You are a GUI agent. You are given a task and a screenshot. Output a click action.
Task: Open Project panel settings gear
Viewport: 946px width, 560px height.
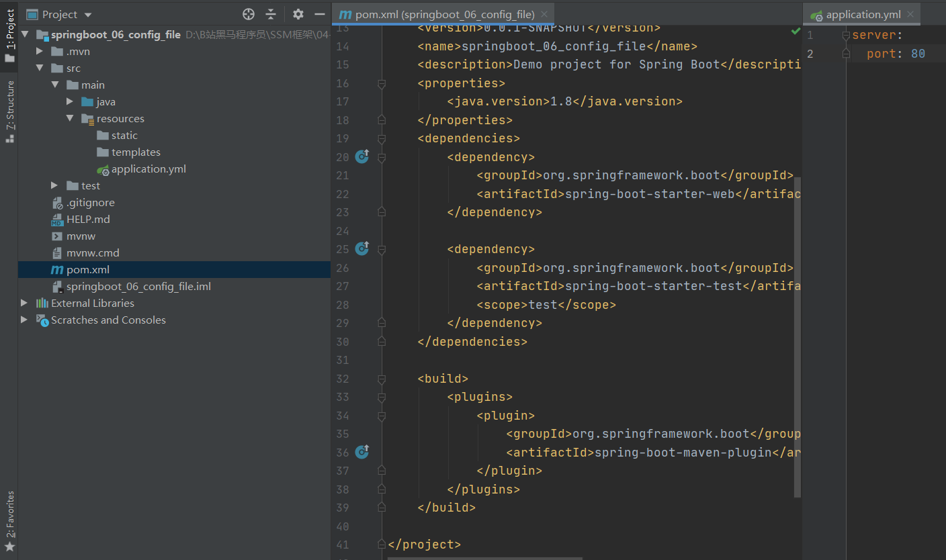coord(298,14)
